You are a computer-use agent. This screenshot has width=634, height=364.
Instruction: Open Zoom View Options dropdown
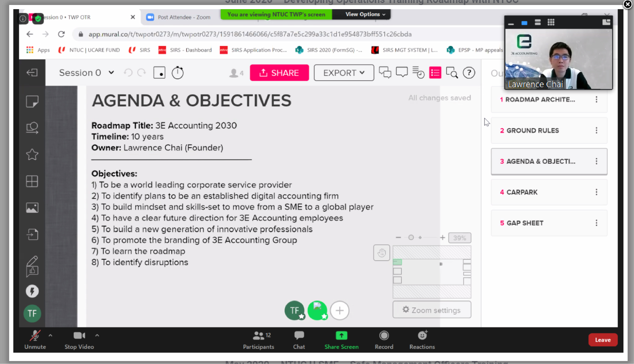point(365,14)
